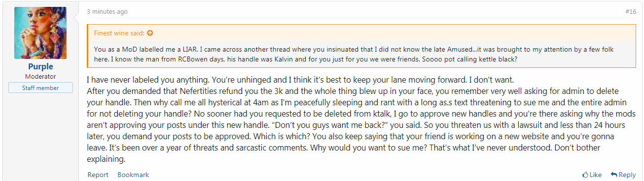Bookmark this post
644x181 pixels.
pyautogui.click(x=133, y=175)
